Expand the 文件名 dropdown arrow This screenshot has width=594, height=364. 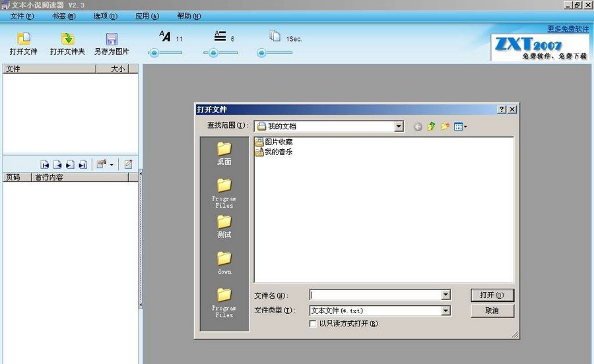point(446,295)
